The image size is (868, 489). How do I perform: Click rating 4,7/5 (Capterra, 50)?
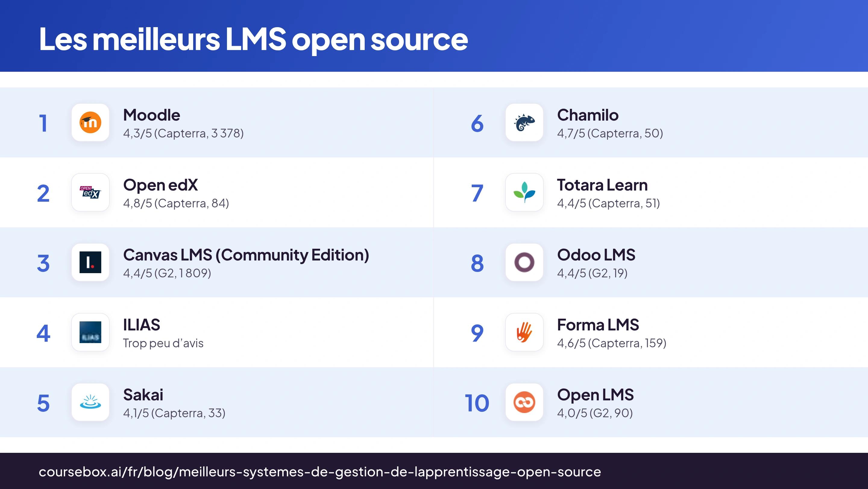610,134
